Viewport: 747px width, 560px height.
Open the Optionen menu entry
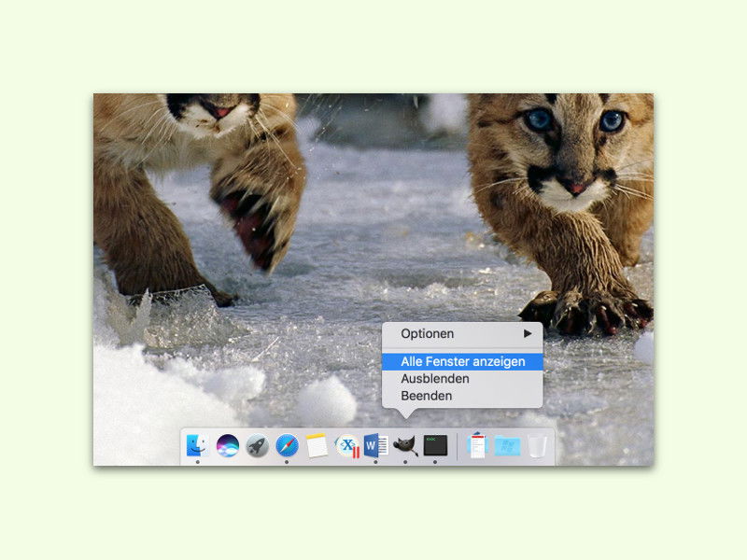pyautogui.click(x=462, y=333)
